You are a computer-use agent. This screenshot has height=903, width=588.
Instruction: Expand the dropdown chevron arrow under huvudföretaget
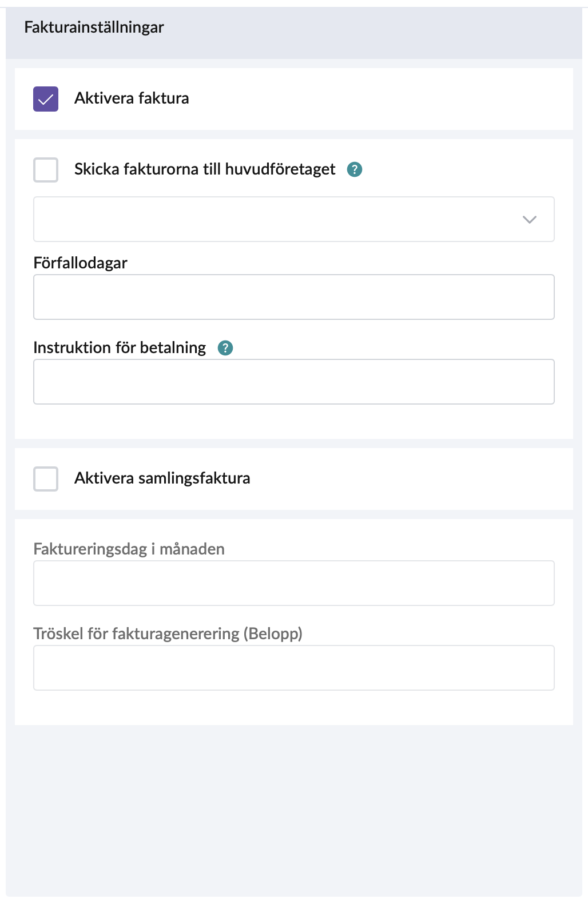[x=530, y=220]
